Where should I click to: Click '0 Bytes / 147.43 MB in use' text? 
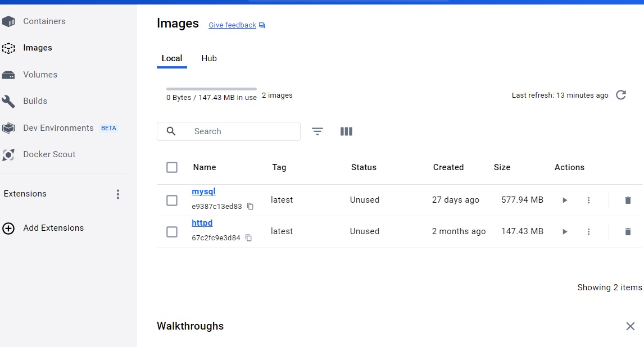point(211,98)
